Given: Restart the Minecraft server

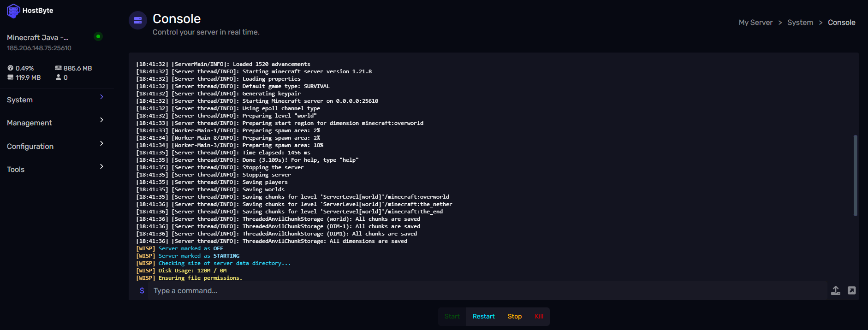Looking at the screenshot, I should pyautogui.click(x=483, y=317).
